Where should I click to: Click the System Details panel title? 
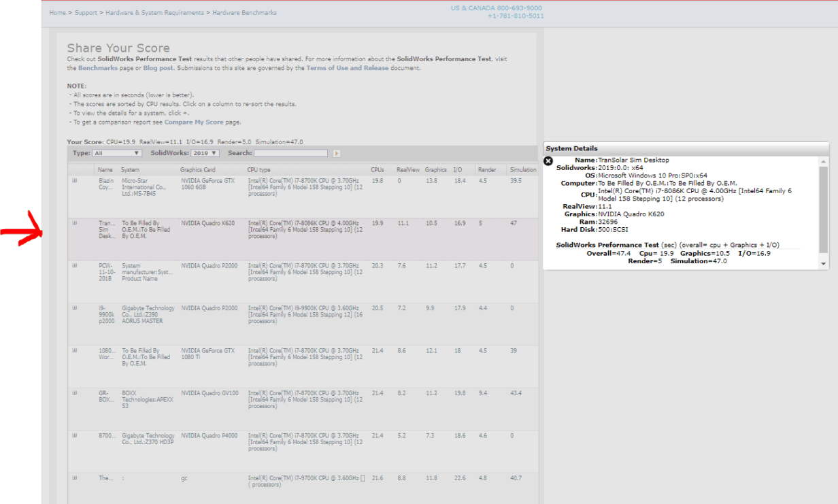[x=572, y=148]
